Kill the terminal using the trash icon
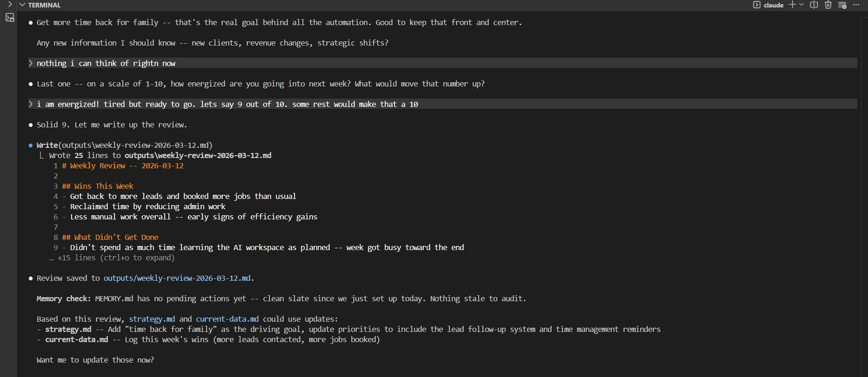Screen dimensions: 868x377 [828, 5]
